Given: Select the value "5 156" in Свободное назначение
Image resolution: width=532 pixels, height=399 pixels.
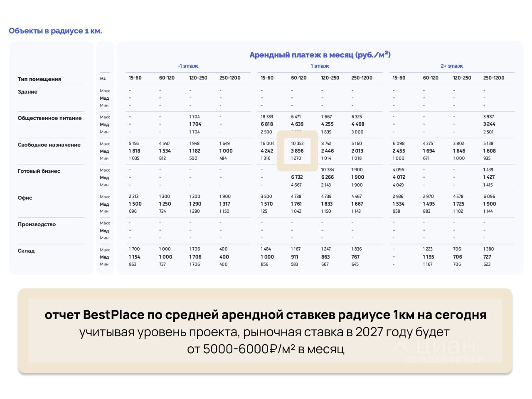Looking at the screenshot, I should tap(134, 143).
